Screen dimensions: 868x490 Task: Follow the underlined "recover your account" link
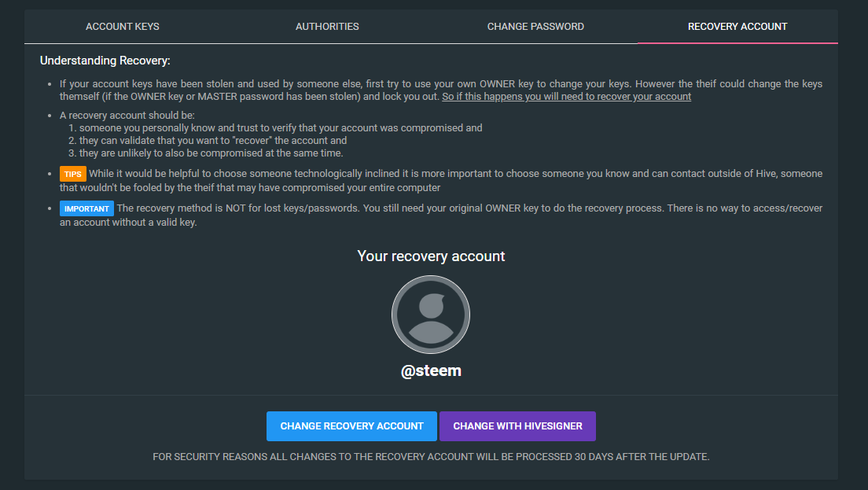(x=566, y=97)
